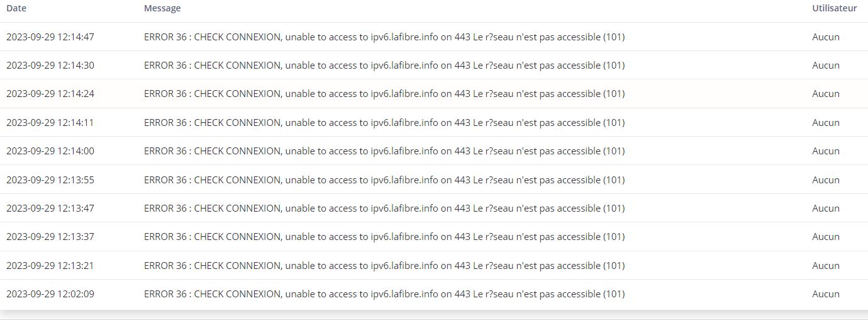Select the log entry dated 12:13:47
This screenshot has width=868, height=320.
coord(434,208)
